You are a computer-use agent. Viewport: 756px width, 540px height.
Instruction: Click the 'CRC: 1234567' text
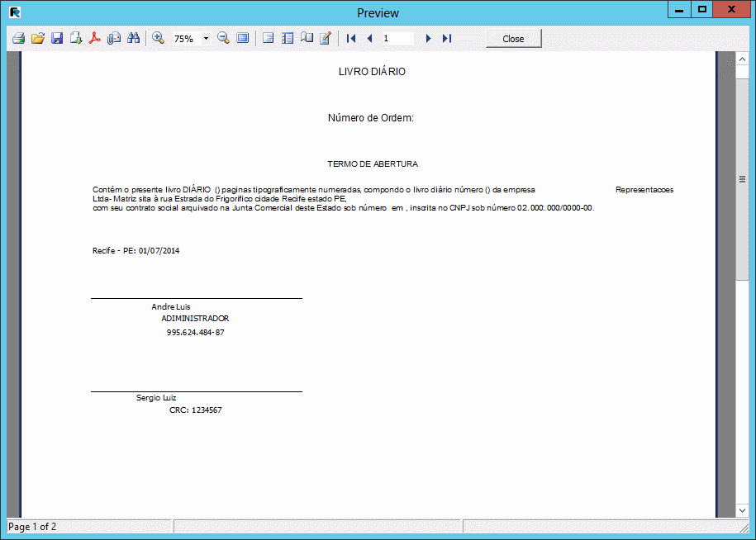click(x=195, y=410)
